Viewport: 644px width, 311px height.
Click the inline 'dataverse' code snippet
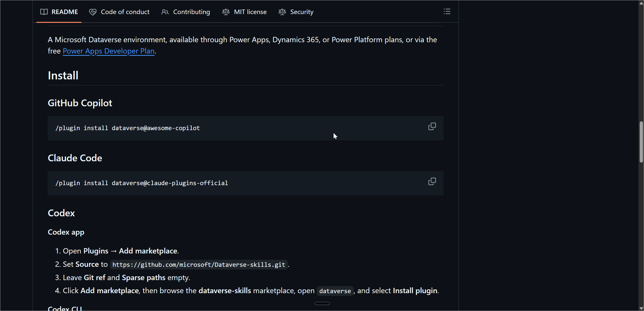click(x=335, y=291)
